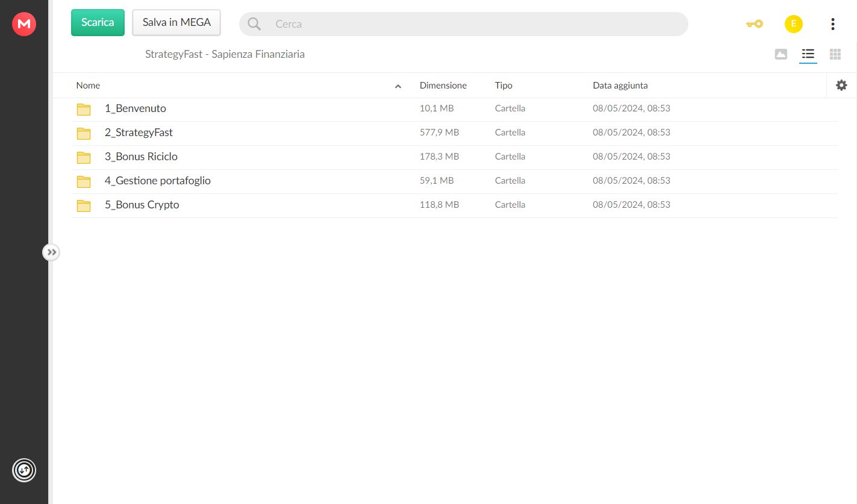The image size is (857, 504).
Task: Open the three-dot more options menu
Action: click(833, 24)
